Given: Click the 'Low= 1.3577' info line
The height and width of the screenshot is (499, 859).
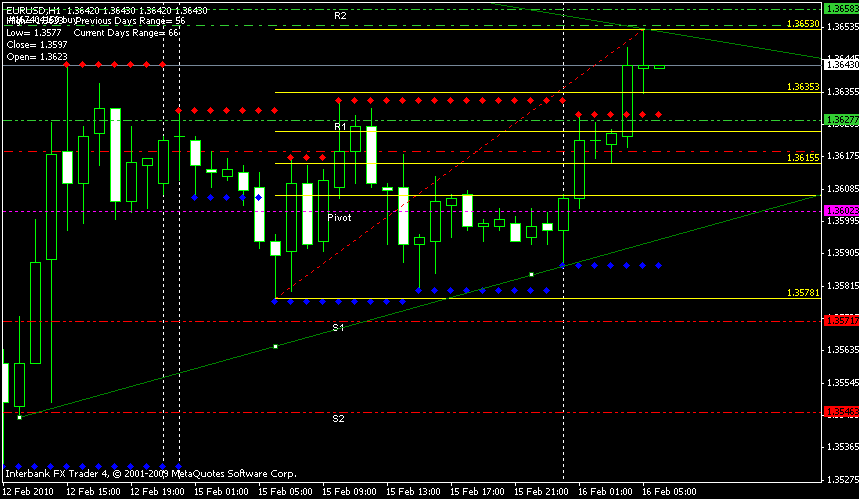Looking at the screenshot, I should (34, 33).
